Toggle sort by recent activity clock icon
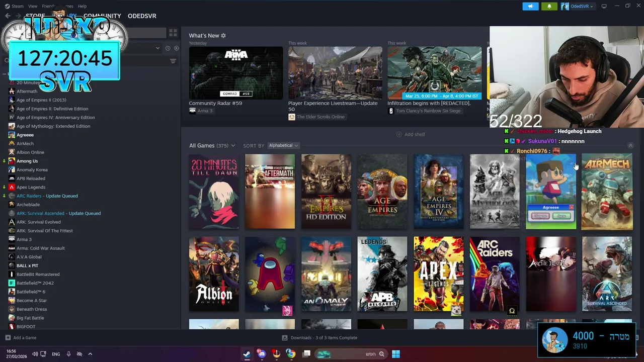Screen dimensions: 644x362 [168, 48]
